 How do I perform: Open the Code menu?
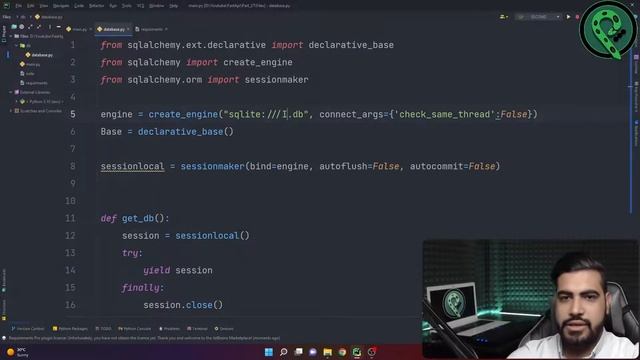(x=79, y=6)
